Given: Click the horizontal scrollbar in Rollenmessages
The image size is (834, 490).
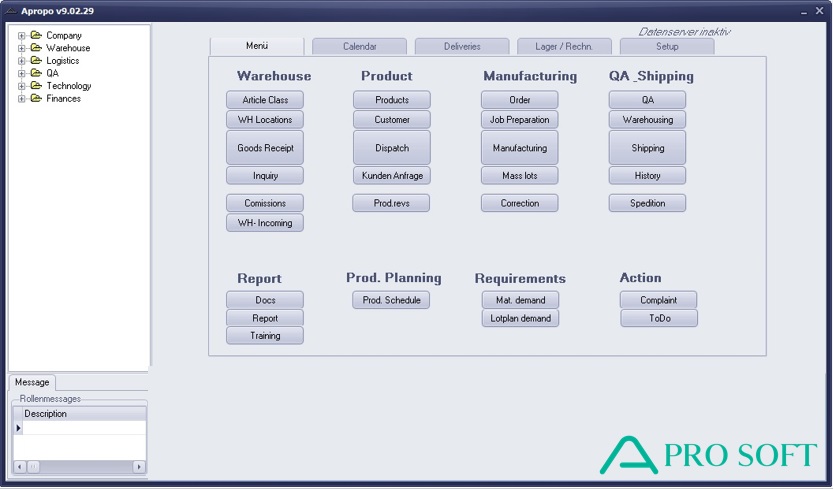Looking at the screenshot, I should [78, 467].
